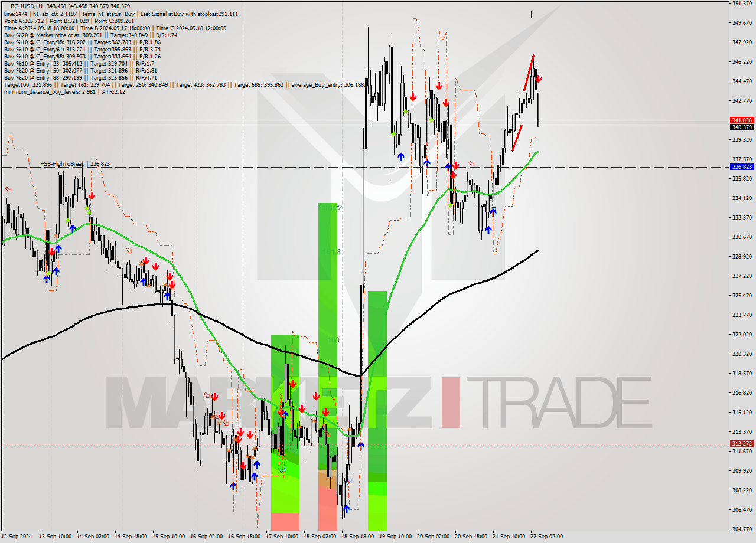Select the 346.220 price axis label
The height and width of the screenshot is (543, 756).
point(742,61)
